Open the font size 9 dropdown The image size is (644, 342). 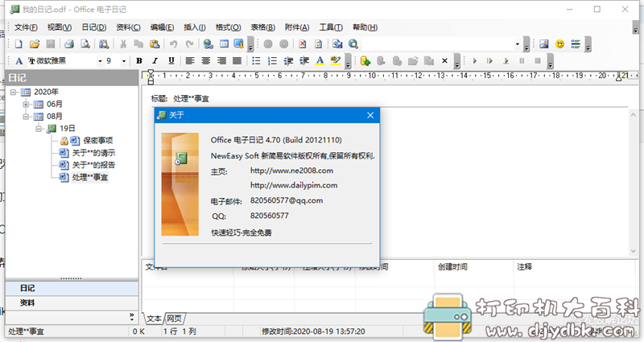click(124, 61)
